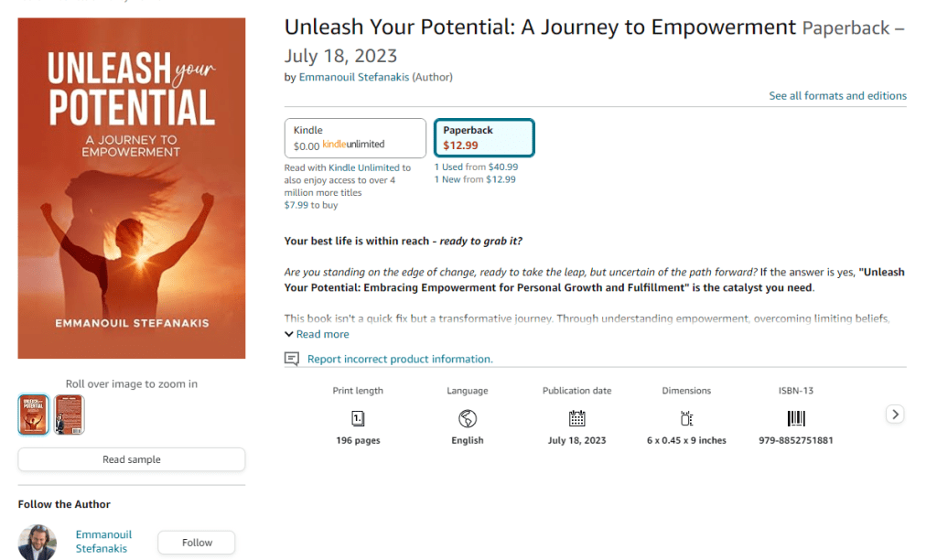Click the language globe icon
Viewport: 937px width, 560px height.
(x=468, y=418)
